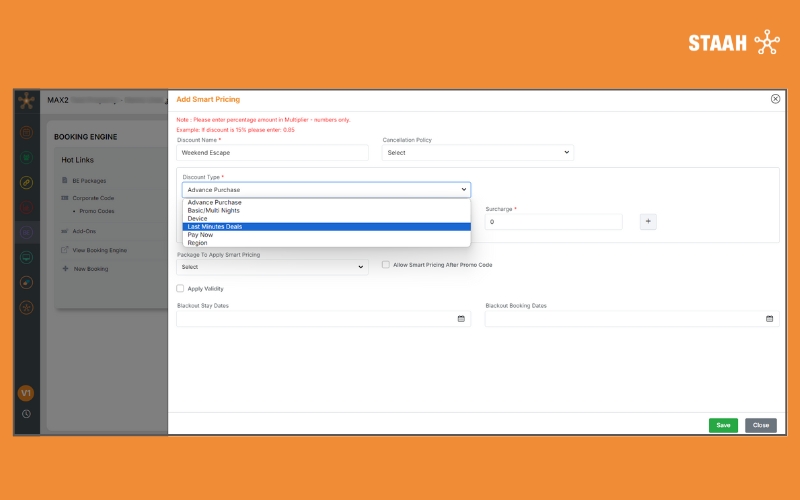Click the Surcharge input field
The height and width of the screenshot is (500, 800).
554,222
